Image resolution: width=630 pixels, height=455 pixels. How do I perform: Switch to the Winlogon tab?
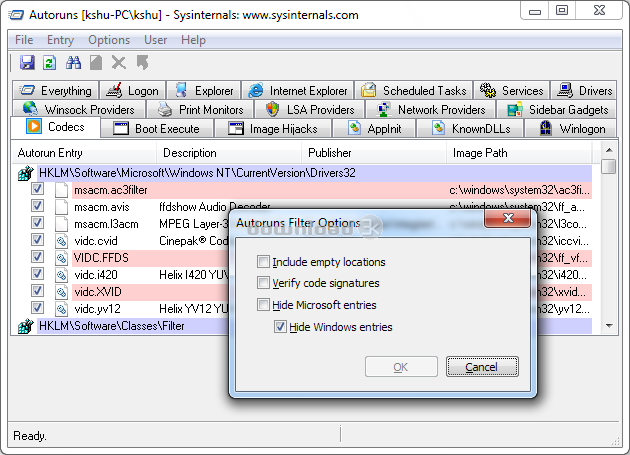point(571,129)
